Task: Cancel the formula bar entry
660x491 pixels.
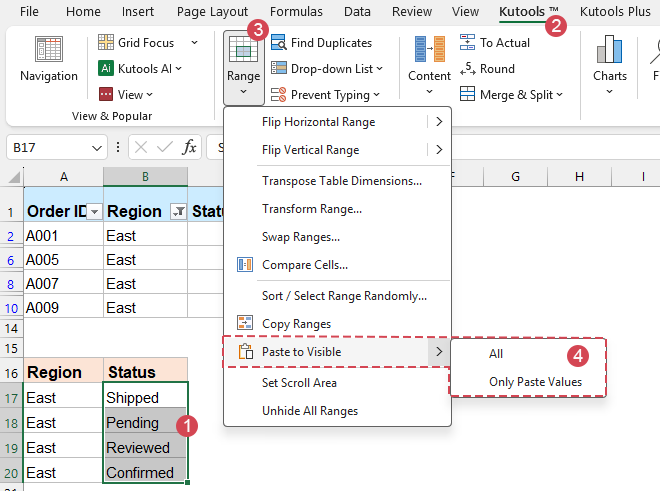Action: pyautogui.click(x=141, y=147)
